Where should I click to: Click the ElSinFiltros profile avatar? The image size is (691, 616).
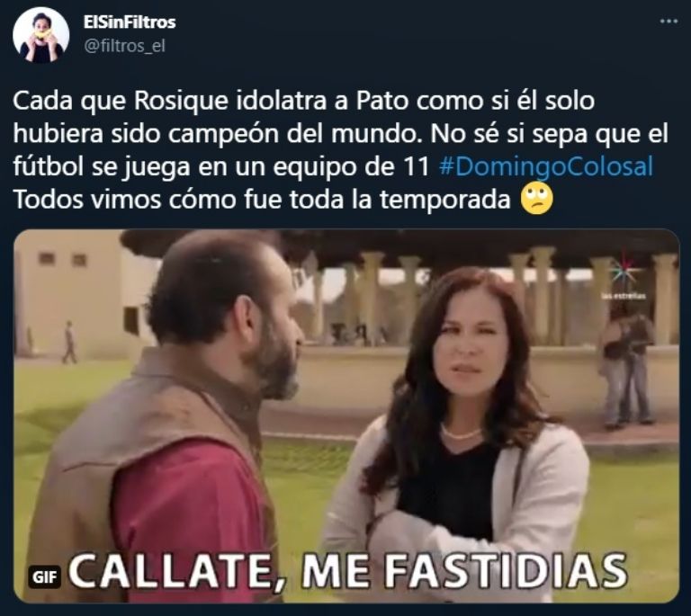tap(41, 34)
